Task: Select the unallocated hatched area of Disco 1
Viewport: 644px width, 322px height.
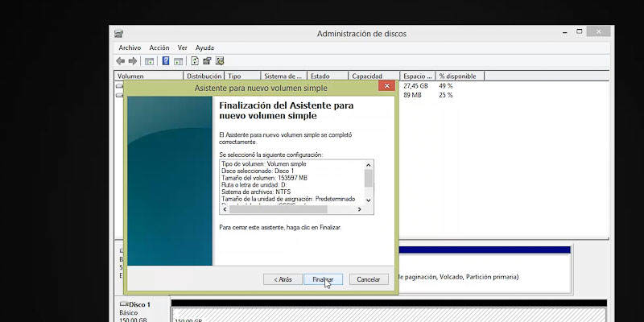Action: [389, 316]
